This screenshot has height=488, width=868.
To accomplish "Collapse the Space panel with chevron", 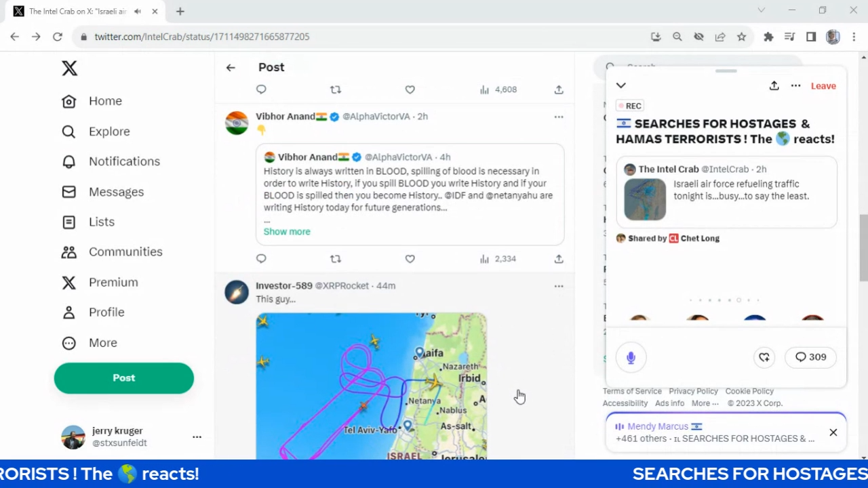I will 620,86.
